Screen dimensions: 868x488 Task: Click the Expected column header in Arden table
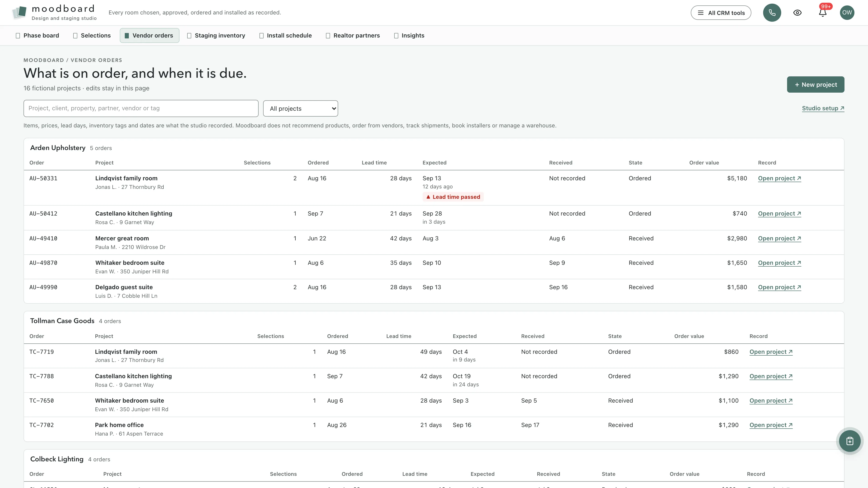point(434,163)
